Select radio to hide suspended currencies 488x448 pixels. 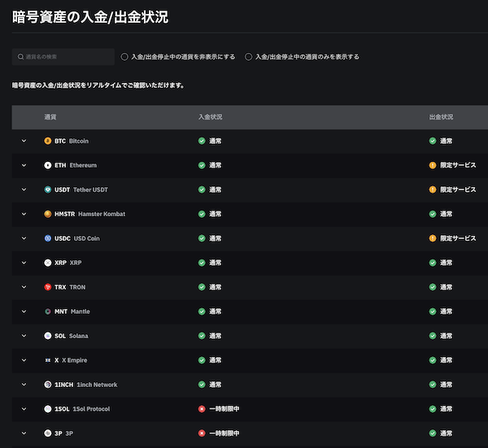click(x=124, y=57)
